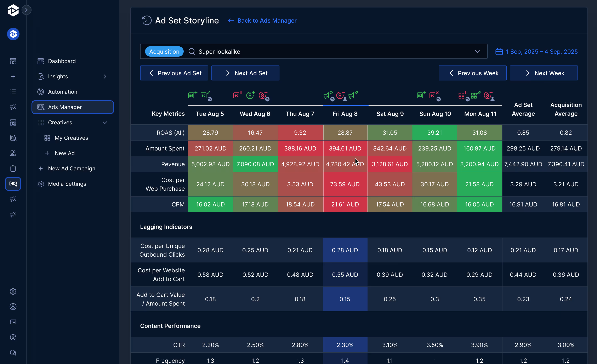Open the campaign edited event on Fri Aug 8
This screenshot has width=597, height=364.
point(353,95)
